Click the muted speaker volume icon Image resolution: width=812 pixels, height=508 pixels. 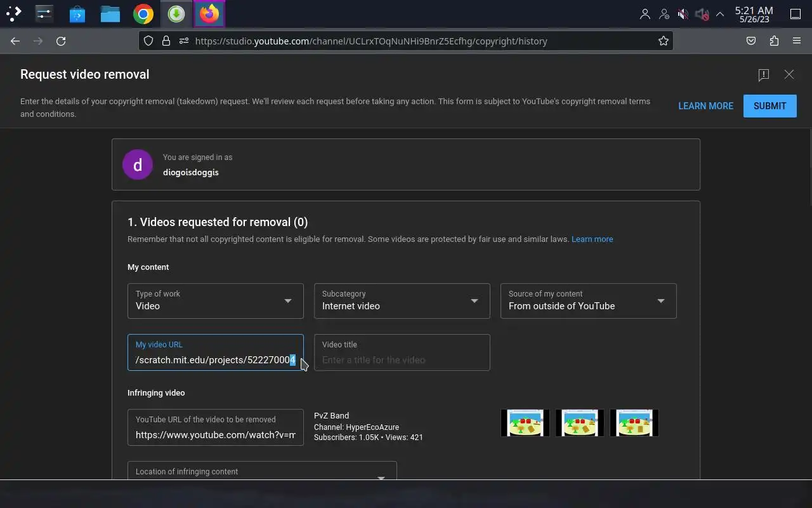coord(702,14)
